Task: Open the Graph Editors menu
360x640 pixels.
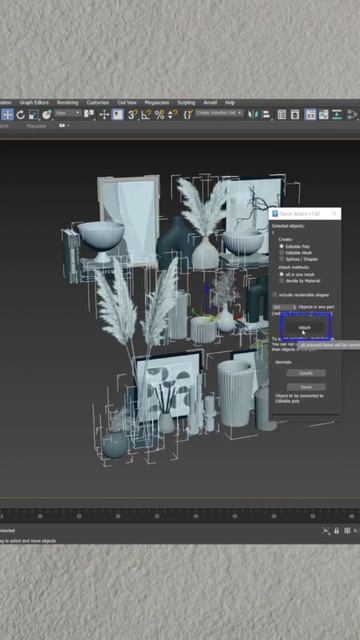Action: tap(34, 102)
